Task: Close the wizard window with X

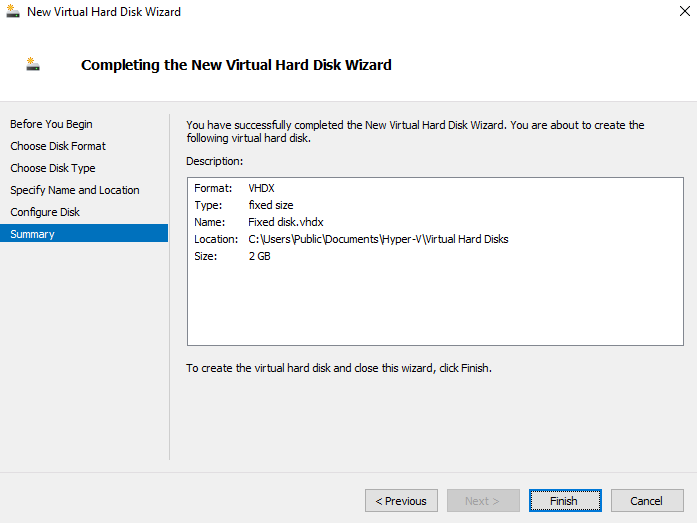Action: pos(685,11)
